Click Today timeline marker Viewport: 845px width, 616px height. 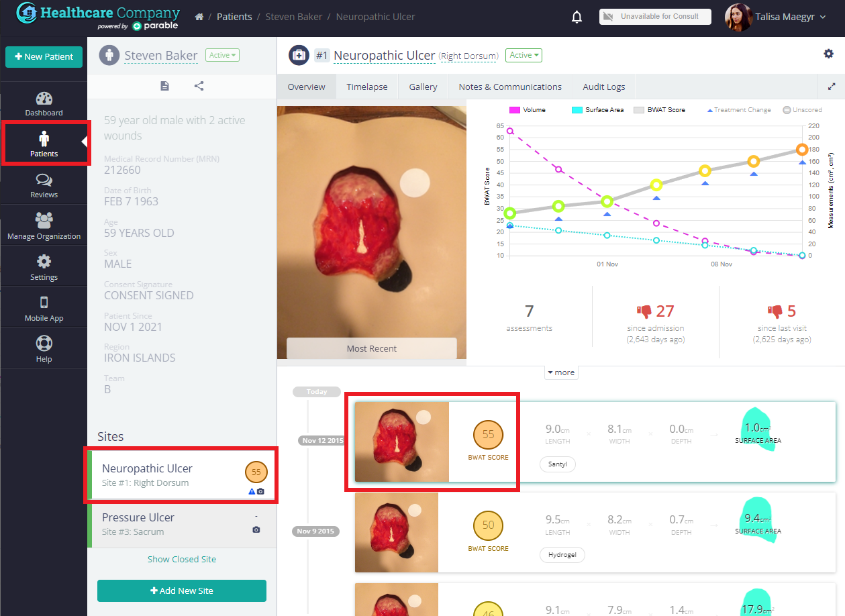click(317, 392)
